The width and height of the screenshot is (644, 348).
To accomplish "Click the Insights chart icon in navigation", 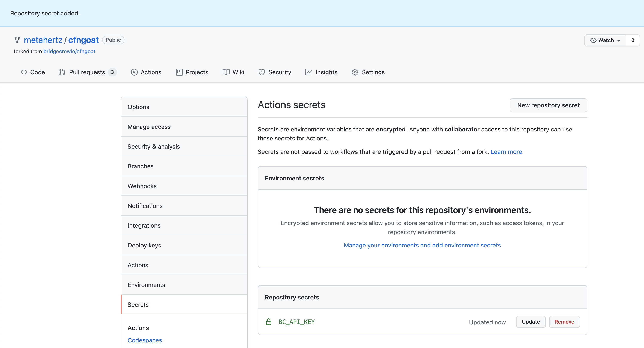I will click(308, 72).
